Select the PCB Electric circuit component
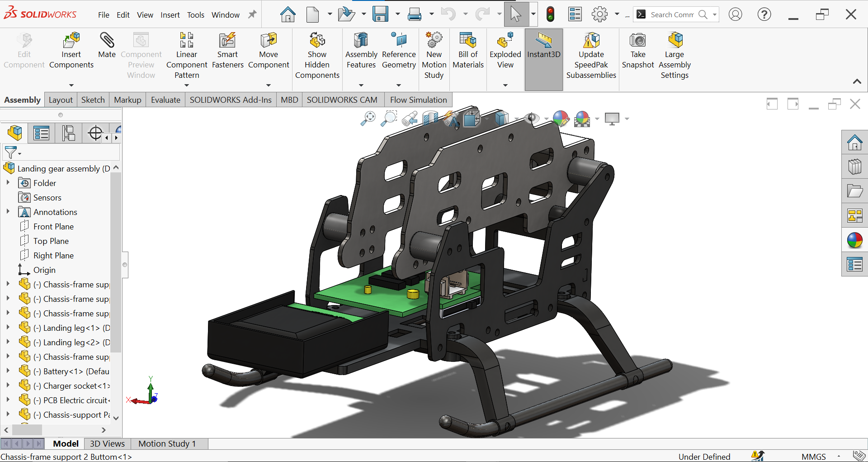The image size is (868, 462). point(72,400)
